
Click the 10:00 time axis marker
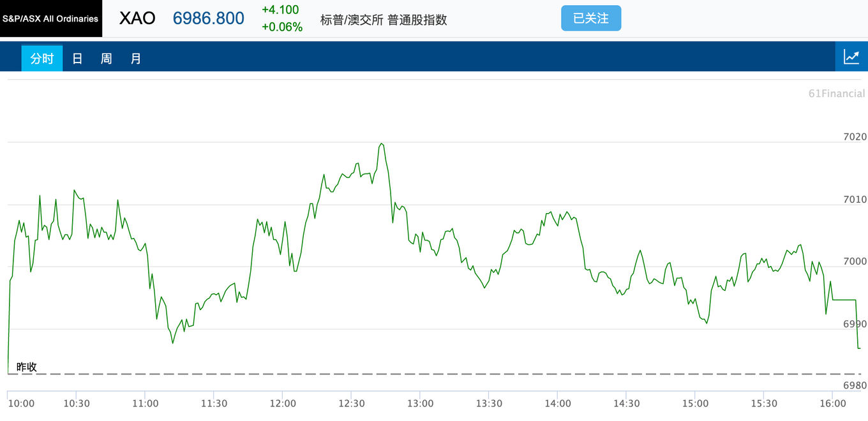click(x=21, y=403)
